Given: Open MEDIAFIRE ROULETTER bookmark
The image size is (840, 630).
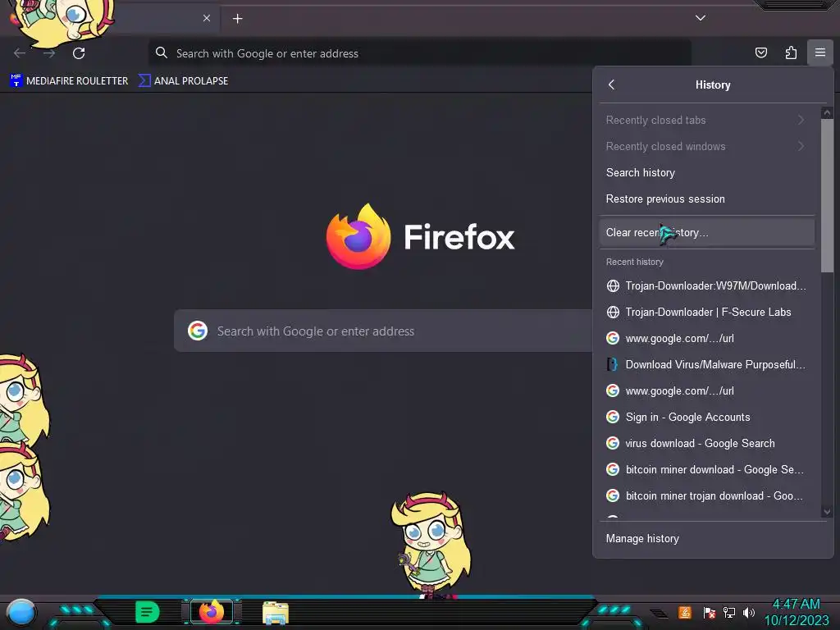Looking at the screenshot, I should (69, 81).
